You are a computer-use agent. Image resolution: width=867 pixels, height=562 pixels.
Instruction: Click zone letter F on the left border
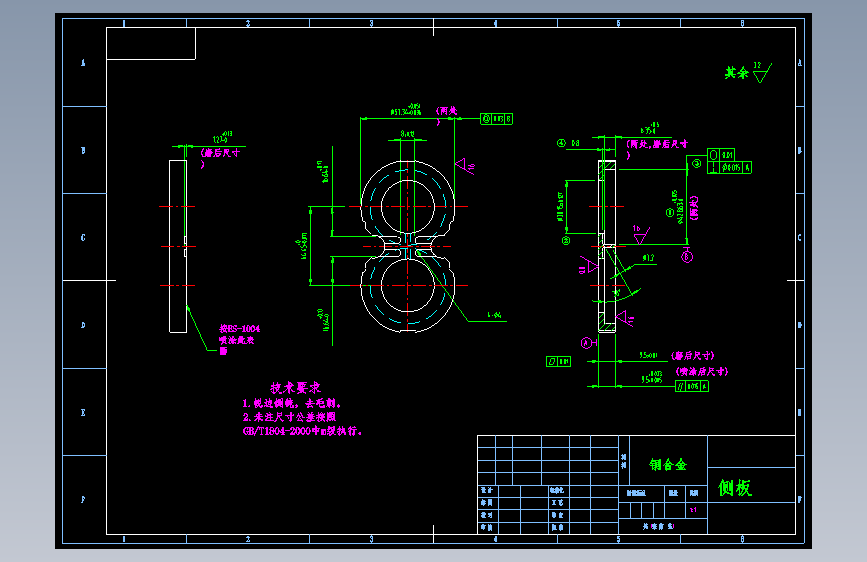pyautogui.click(x=83, y=499)
